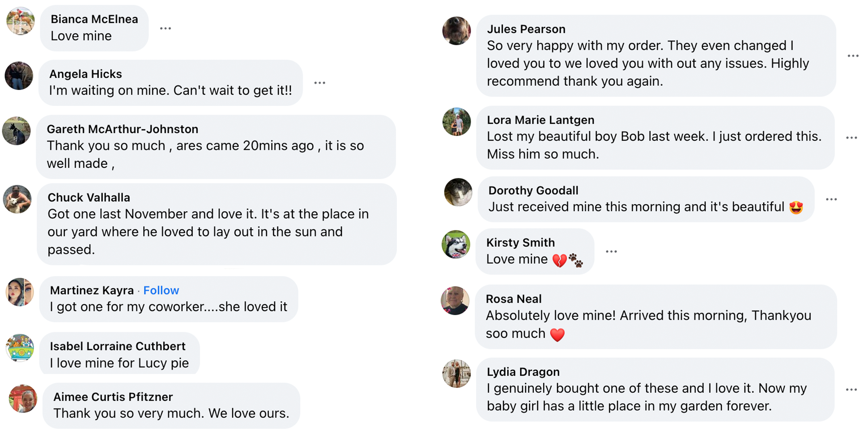Open options for Dorothy Goodall's comment
The image size is (868, 434).
(831, 199)
